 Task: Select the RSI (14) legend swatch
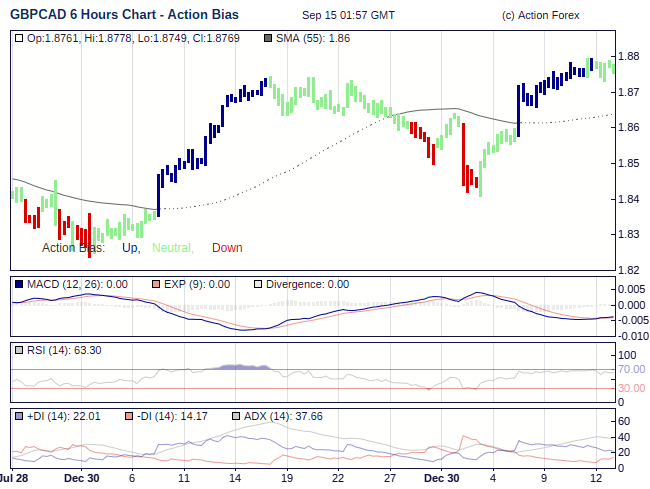click(x=20, y=350)
